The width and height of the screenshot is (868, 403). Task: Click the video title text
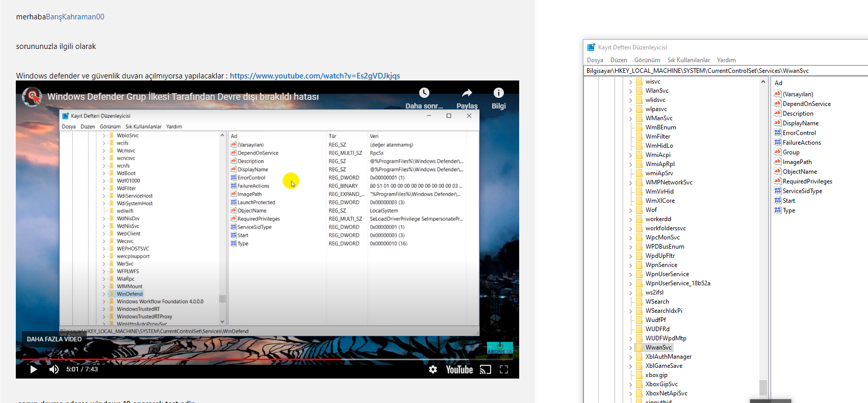[183, 97]
